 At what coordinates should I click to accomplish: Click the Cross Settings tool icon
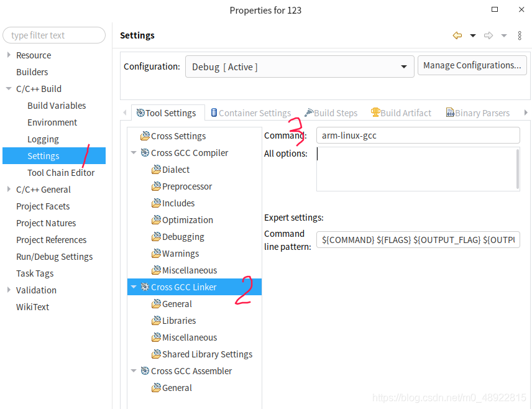coord(145,136)
